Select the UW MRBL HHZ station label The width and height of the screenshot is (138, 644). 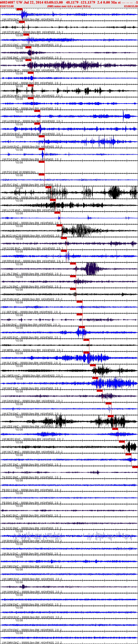[32, 350]
